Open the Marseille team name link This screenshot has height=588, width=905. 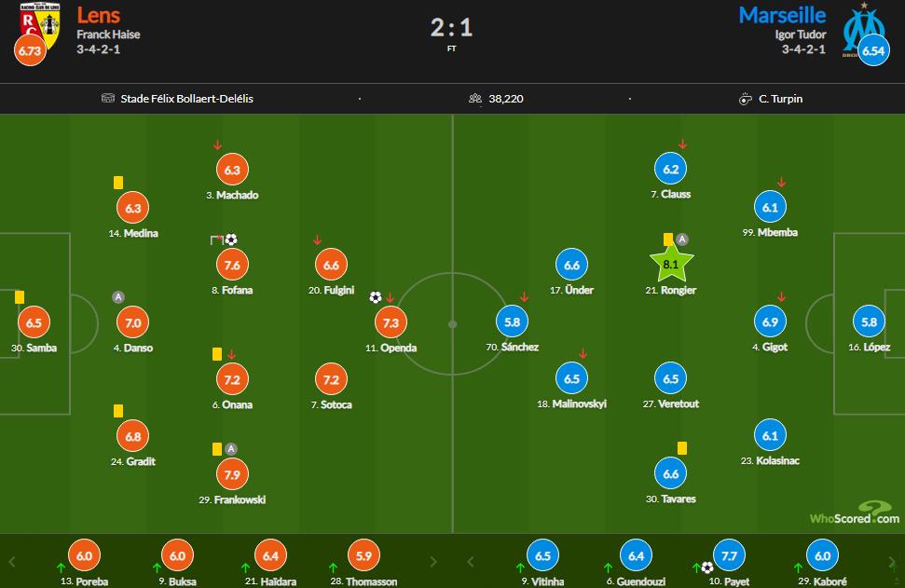click(781, 16)
